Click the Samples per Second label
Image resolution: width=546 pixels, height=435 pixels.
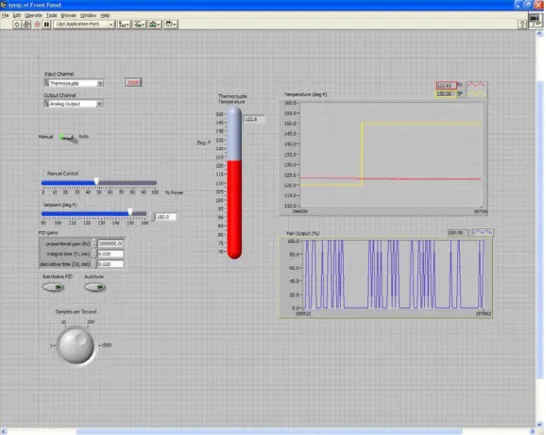click(76, 311)
